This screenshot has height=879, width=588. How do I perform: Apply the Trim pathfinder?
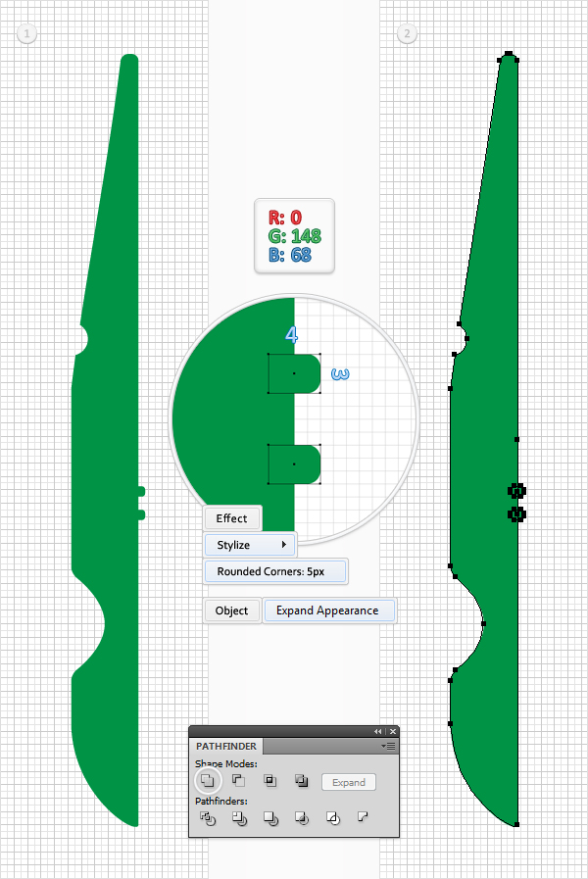click(x=239, y=818)
